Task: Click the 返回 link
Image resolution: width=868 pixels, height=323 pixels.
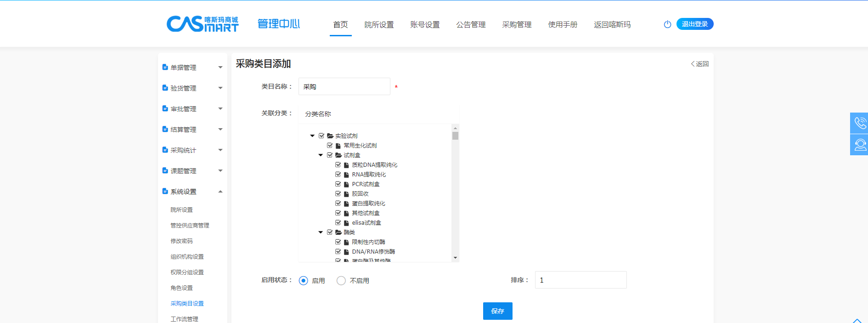Action: click(700, 64)
